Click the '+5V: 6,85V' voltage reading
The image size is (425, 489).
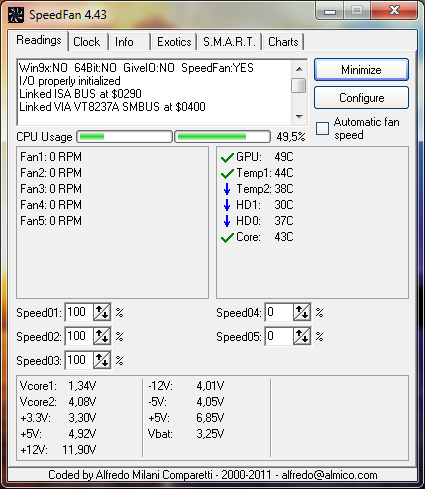coord(186,418)
